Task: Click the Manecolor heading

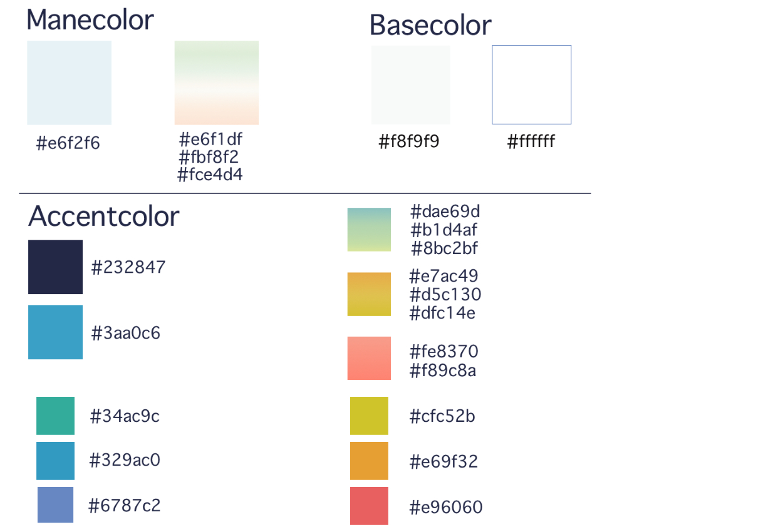Action: click(x=90, y=20)
